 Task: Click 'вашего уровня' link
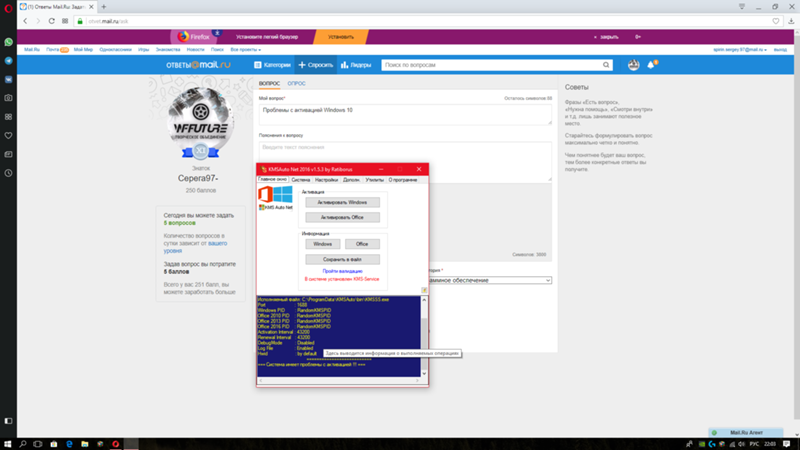pos(195,247)
